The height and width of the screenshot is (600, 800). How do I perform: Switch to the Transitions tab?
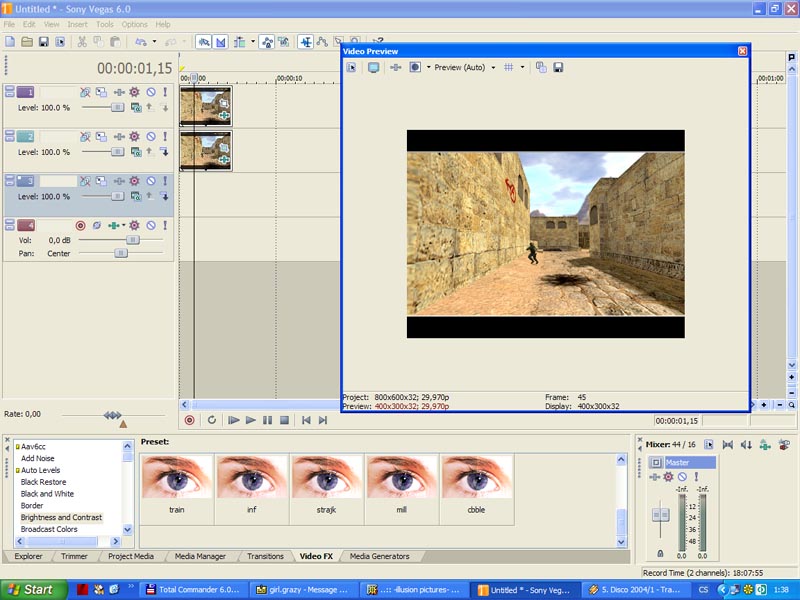coord(265,556)
